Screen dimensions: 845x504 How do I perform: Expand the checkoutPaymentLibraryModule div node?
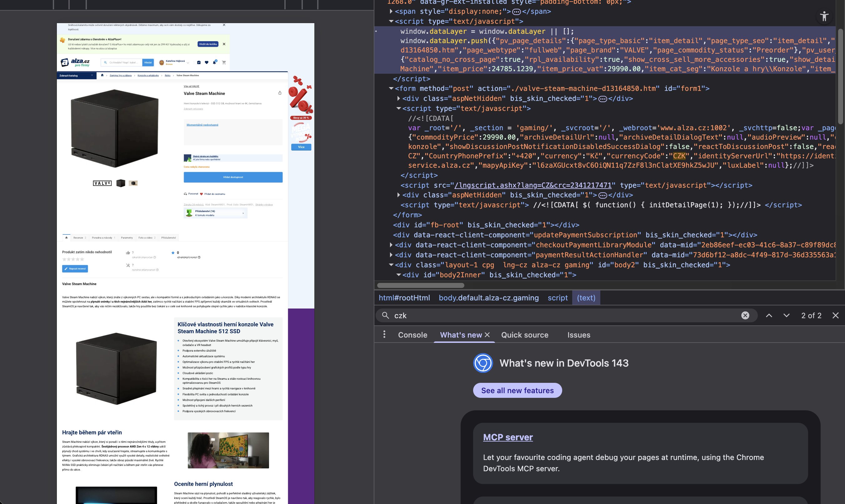391,245
